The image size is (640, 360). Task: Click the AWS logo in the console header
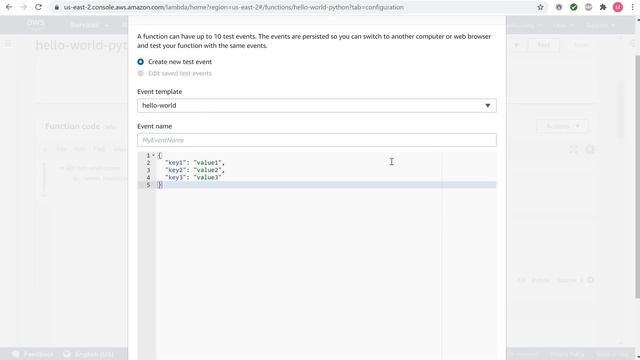(x=36, y=24)
